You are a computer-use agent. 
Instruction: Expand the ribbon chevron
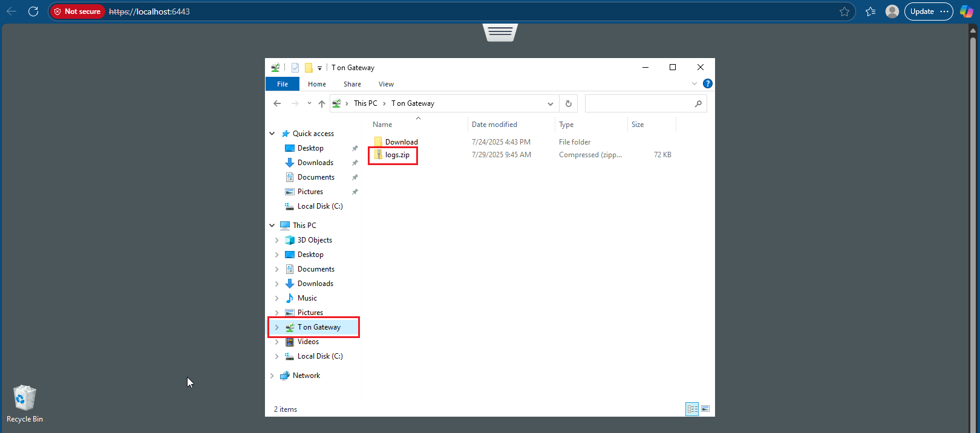tap(694, 83)
